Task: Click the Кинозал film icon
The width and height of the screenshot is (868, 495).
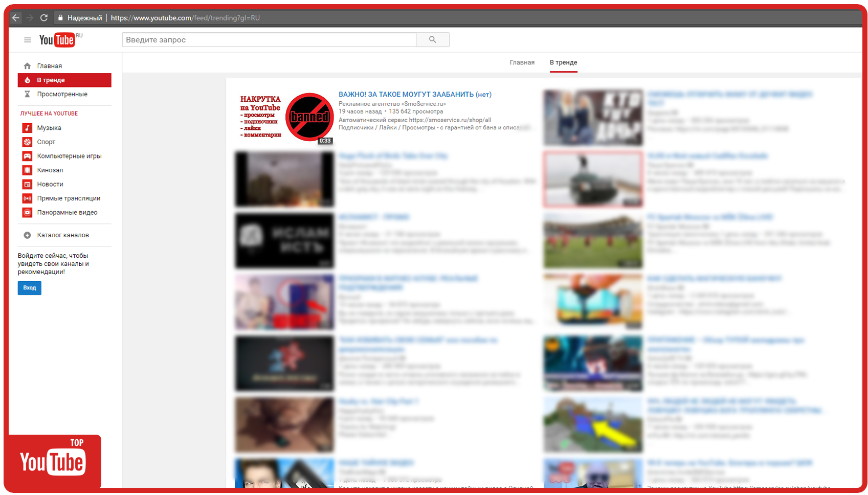Action: tap(27, 170)
